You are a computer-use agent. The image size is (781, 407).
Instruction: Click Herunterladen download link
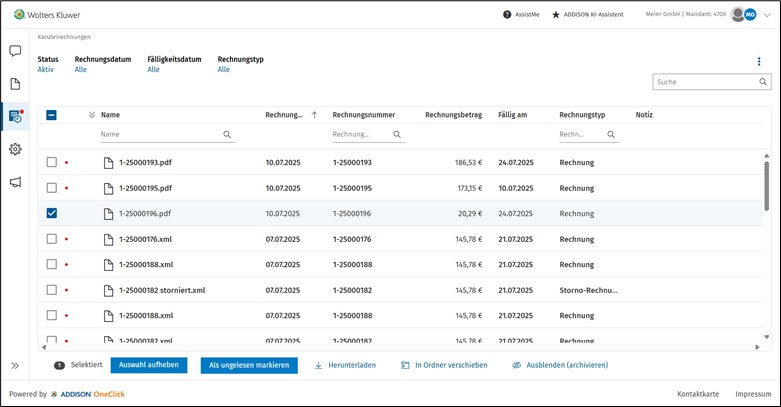[345, 365]
